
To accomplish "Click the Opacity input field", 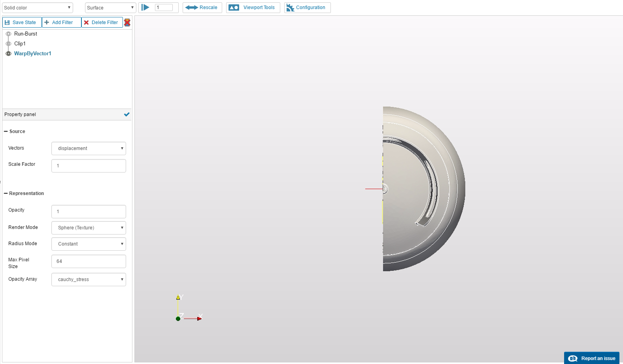I will (89, 212).
